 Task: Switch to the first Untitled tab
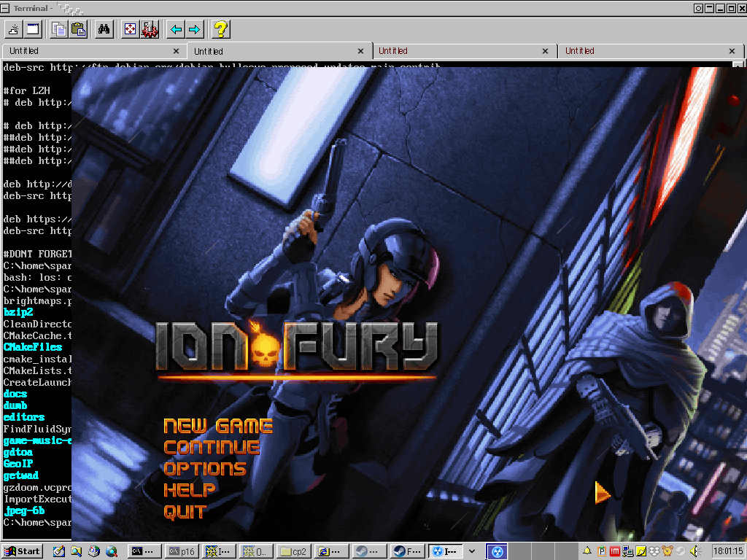[80, 51]
